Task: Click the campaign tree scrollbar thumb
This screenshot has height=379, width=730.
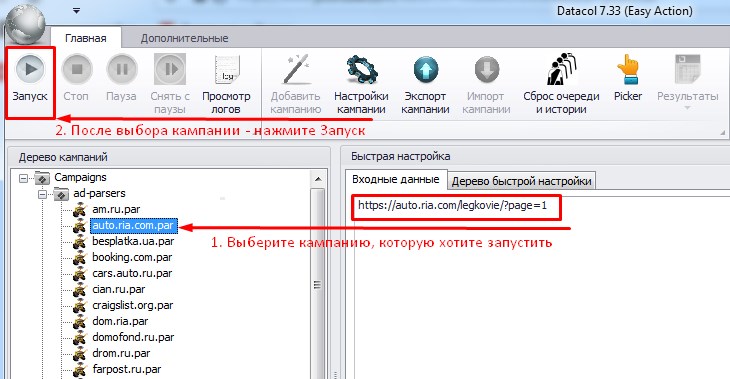Action: click(x=318, y=285)
